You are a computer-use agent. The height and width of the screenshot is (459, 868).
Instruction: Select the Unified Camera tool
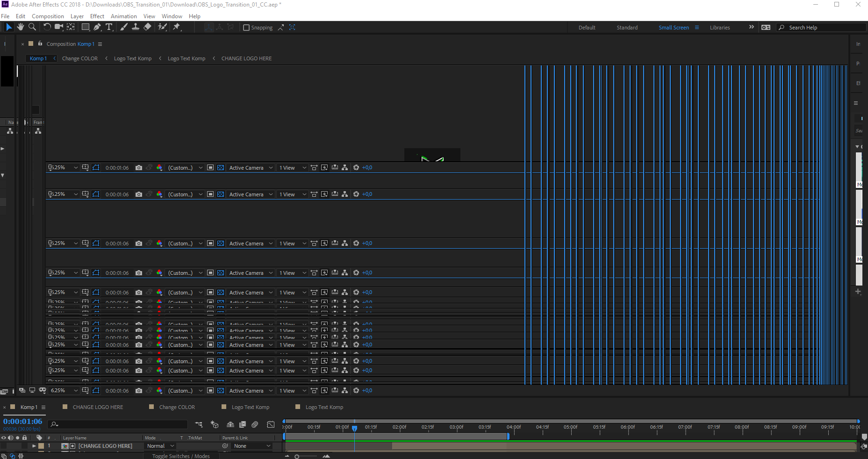click(x=59, y=27)
